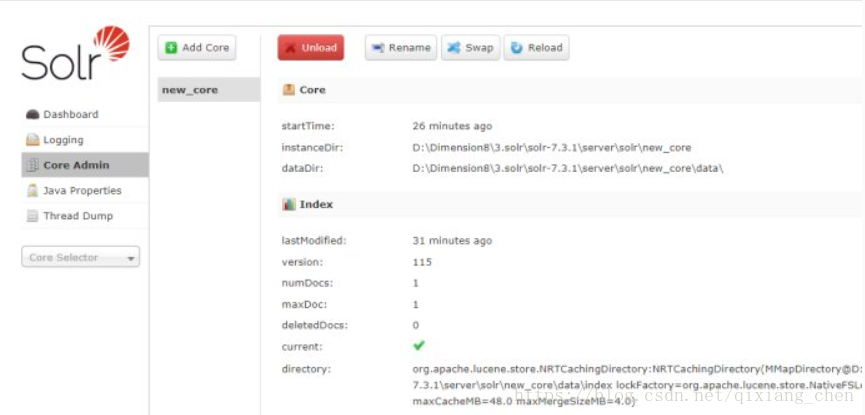Click the NRTCachingDirectory directory value
Viewport: 865px width, 415px height.
pyautogui.click(x=637, y=385)
